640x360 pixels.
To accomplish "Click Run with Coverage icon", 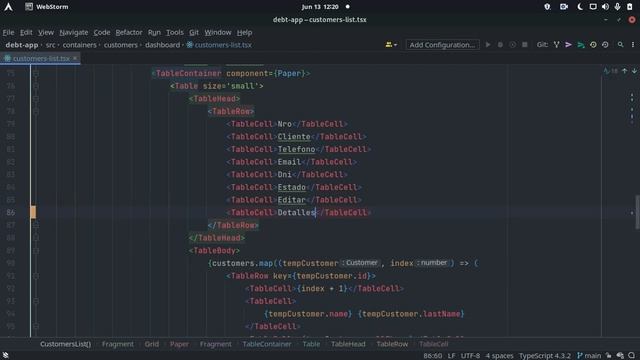I will coord(512,44).
